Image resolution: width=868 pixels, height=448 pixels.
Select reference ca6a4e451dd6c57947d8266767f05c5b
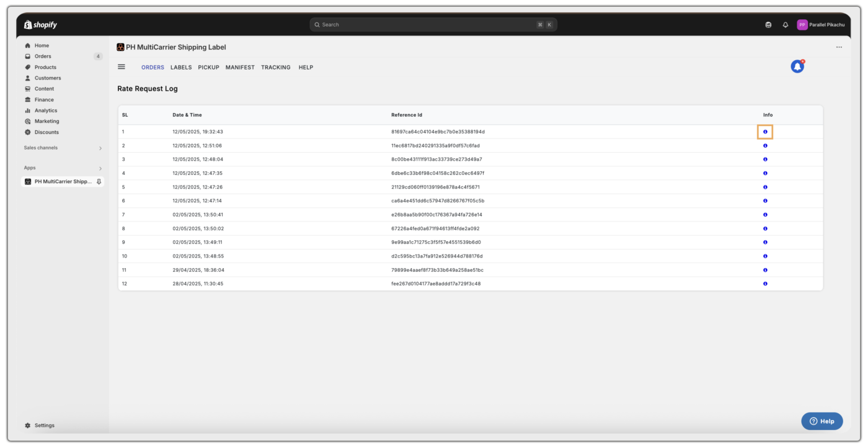[x=438, y=200]
